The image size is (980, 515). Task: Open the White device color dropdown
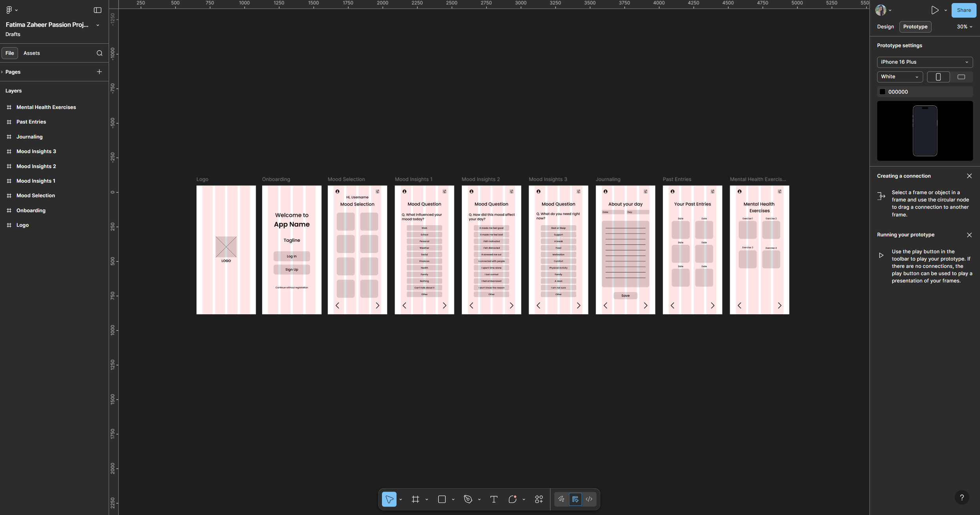point(900,77)
